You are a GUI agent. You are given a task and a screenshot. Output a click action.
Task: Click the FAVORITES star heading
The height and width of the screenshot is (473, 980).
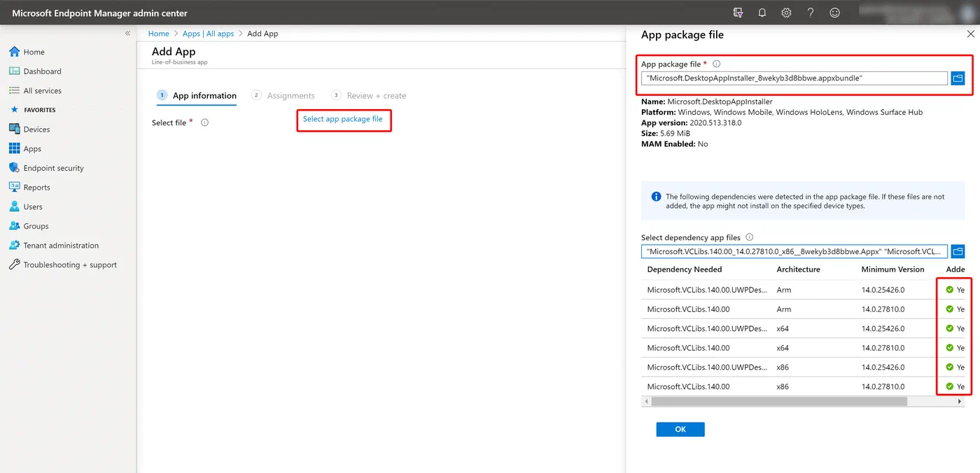[33, 110]
